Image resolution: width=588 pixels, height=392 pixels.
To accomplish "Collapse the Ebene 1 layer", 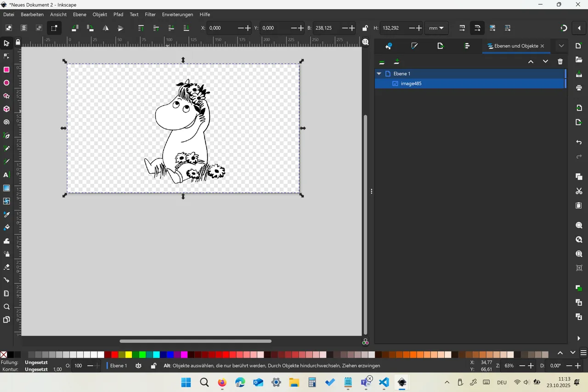I will click(x=379, y=74).
